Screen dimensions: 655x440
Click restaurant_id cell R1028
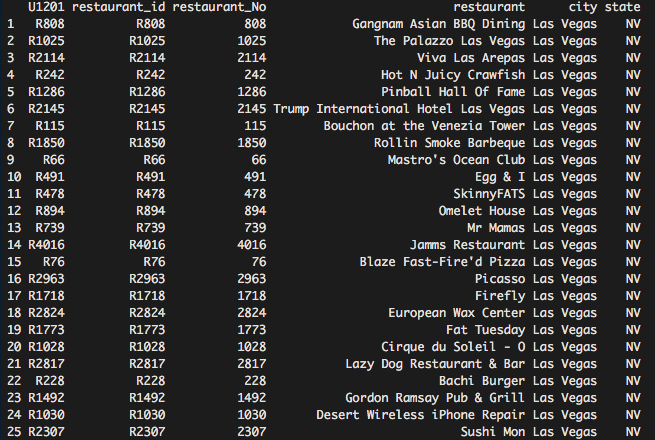click(147, 347)
